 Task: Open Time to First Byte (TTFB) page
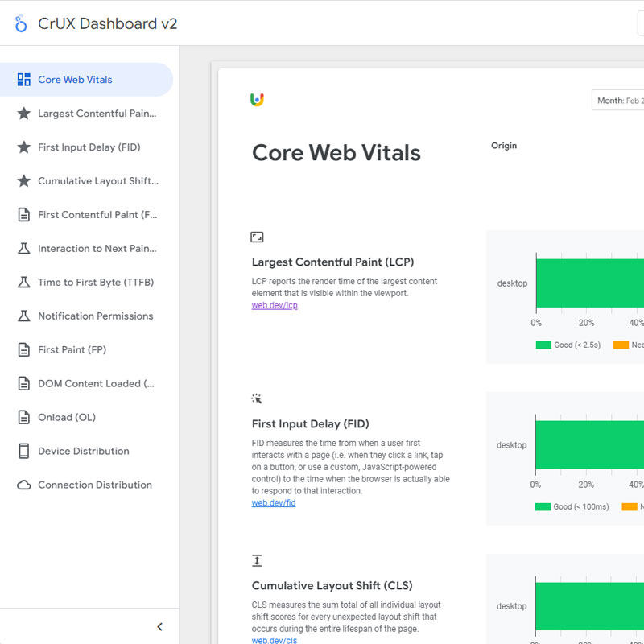tap(86, 283)
